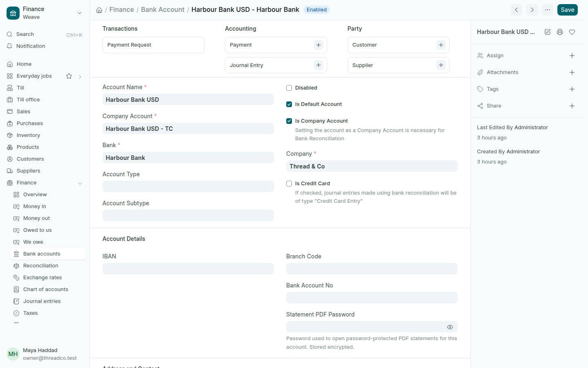This screenshot has height=368, width=588.
Task: Enable the Is Credit Card checkbox
Action: (289, 184)
